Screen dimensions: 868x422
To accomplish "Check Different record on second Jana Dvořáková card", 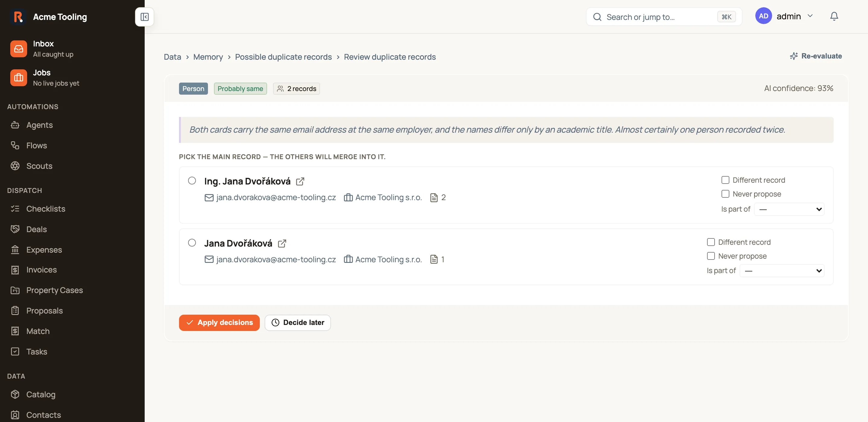I will [x=711, y=242].
